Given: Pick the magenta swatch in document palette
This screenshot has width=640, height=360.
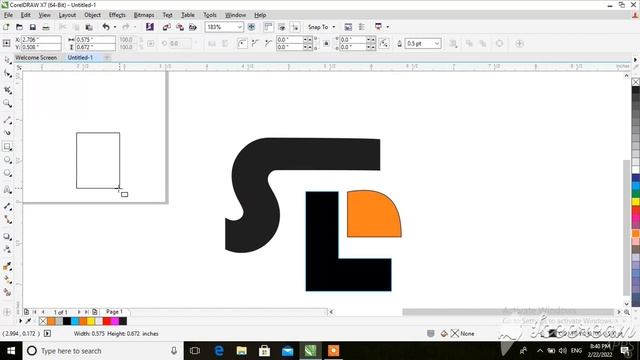Looking at the screenshot, I should pos(115,321).
